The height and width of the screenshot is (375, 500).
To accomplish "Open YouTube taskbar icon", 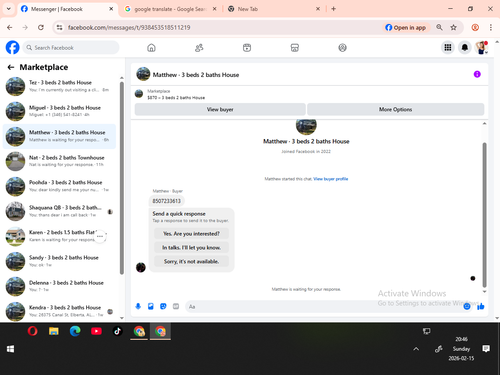I will (96, 331).
